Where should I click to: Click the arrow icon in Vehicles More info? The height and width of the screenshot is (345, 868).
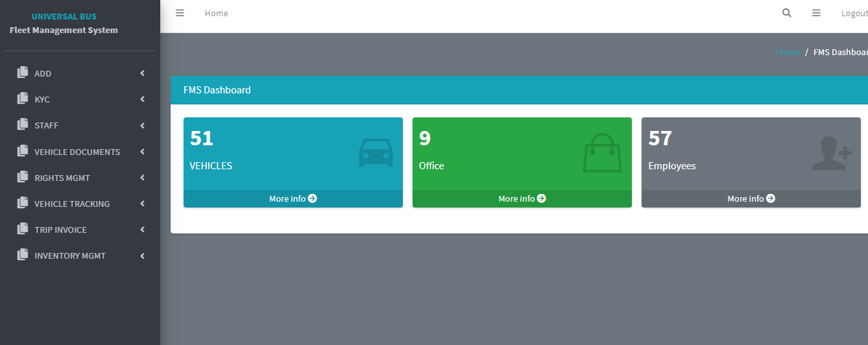point(313,198)
